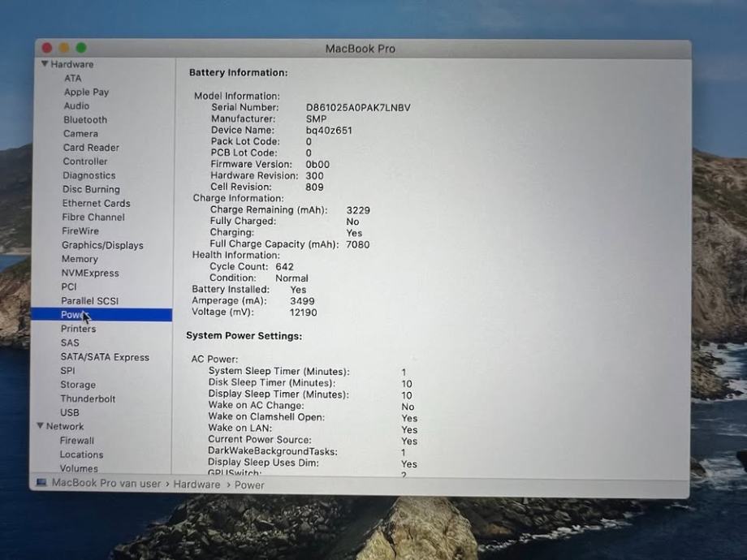Open the Camera entry
The image size is (747, 560).
point(80,133)
